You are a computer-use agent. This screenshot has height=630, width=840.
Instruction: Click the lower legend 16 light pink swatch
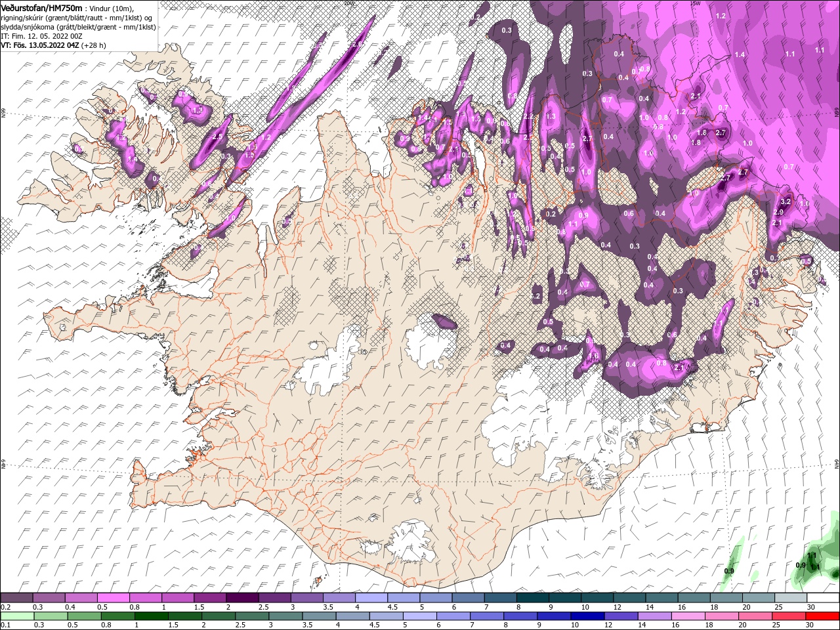(x=688, y=616)
